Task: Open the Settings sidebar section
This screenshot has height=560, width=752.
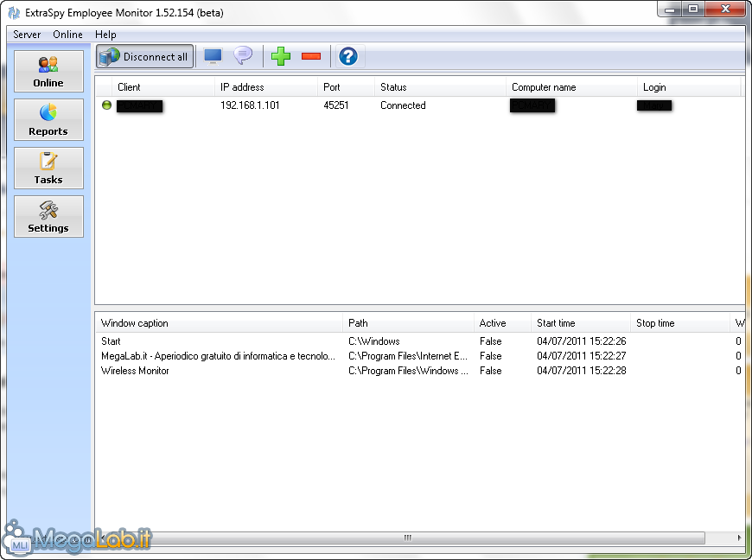Action: pos(48,216)
